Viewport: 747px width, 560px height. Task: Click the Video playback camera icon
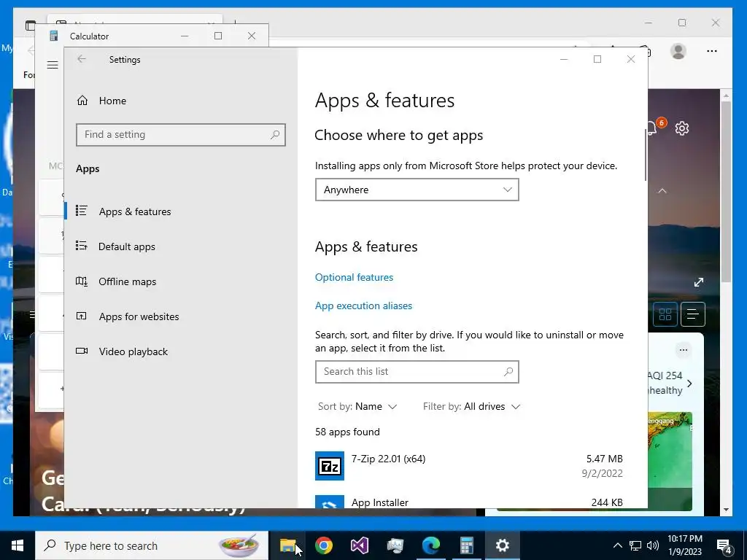point(82,351)
